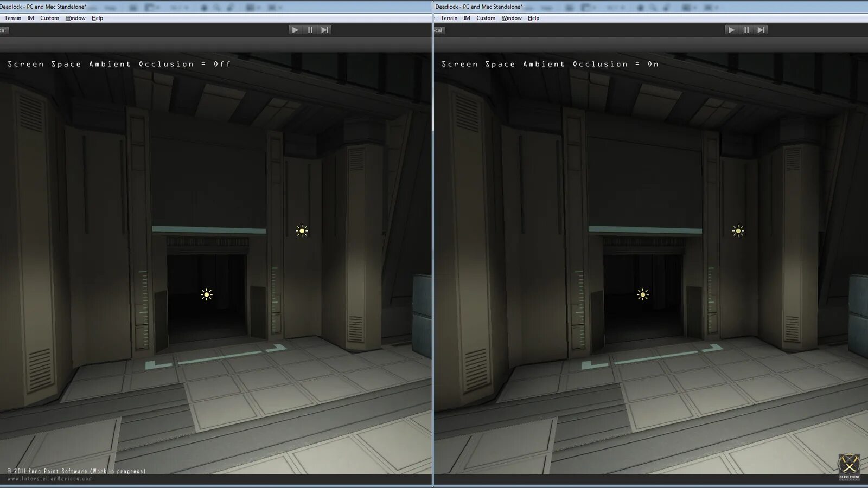Toggle the Local pivot button in right window
Screen dimensions: 868x488
[x=439, y=30]
